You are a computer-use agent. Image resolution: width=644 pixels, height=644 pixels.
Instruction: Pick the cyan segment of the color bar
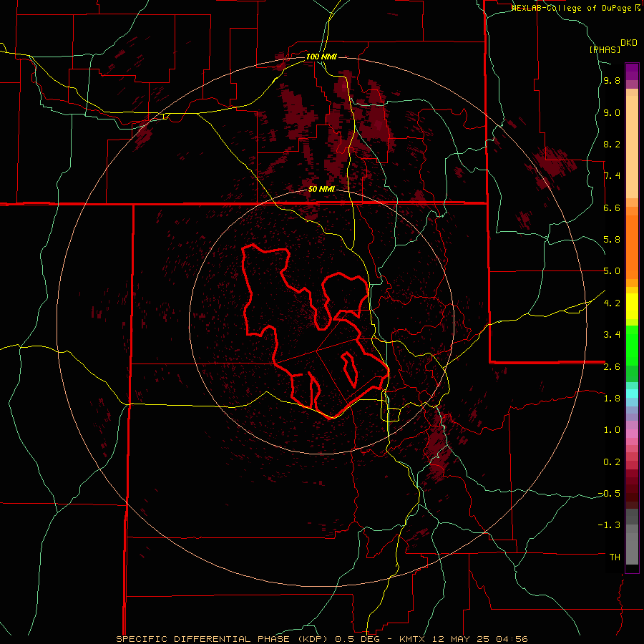(x=632, y=394)
